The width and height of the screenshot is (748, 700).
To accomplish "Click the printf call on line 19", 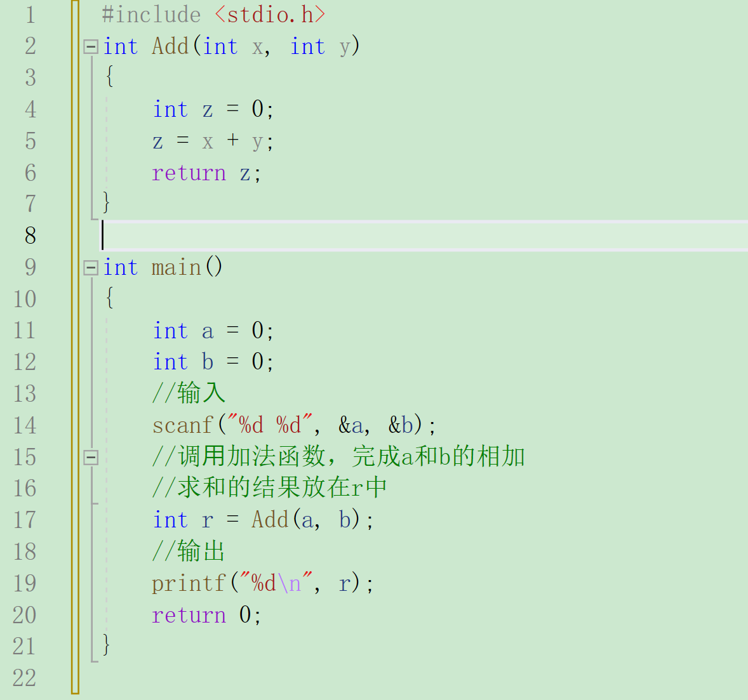I will coord(263,583).
